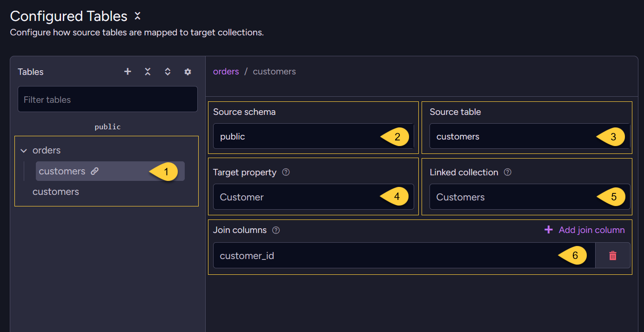Click the Configured Tables heading
The width and height of the screenshot is (644, 332).
68,16
